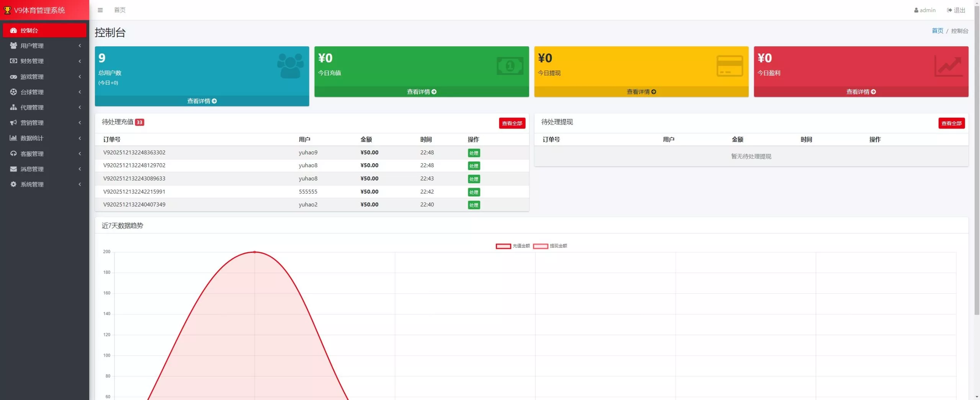Expand the 财务管理 sidebar menu
Viewport: 980px width, 400px height.
[x=44, y=61]
